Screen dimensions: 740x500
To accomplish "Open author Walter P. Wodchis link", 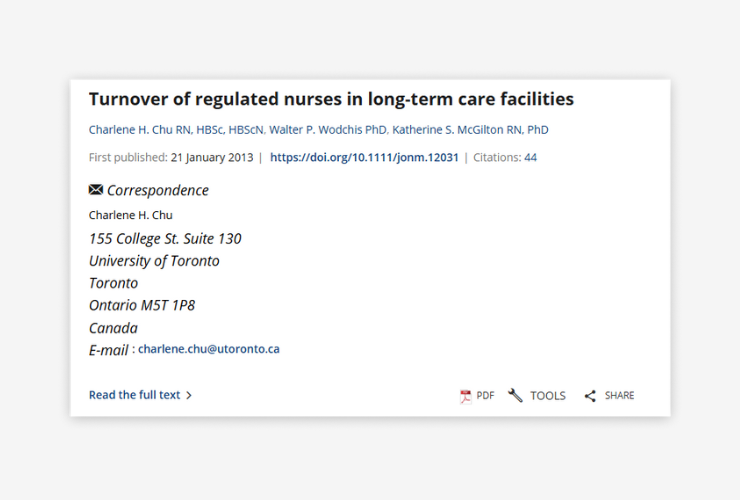I will (x=328, y=130).
